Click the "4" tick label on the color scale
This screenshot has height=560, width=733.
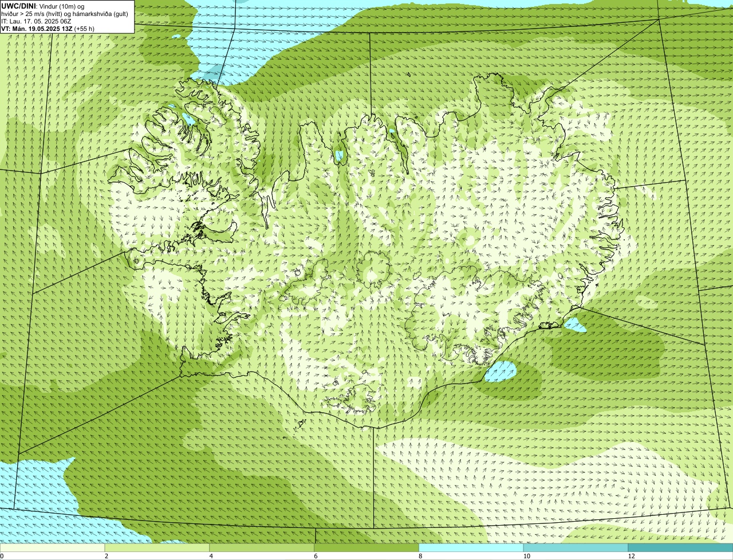211,556
